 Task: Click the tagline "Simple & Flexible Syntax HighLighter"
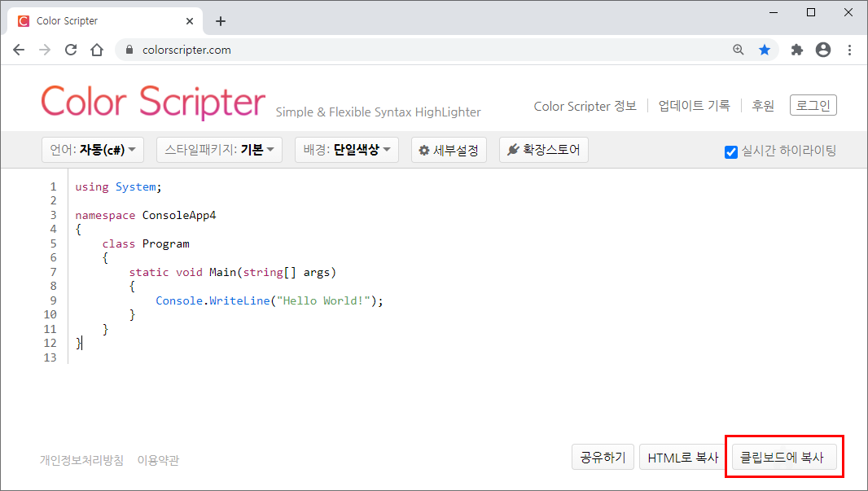[x=378, y=112]
